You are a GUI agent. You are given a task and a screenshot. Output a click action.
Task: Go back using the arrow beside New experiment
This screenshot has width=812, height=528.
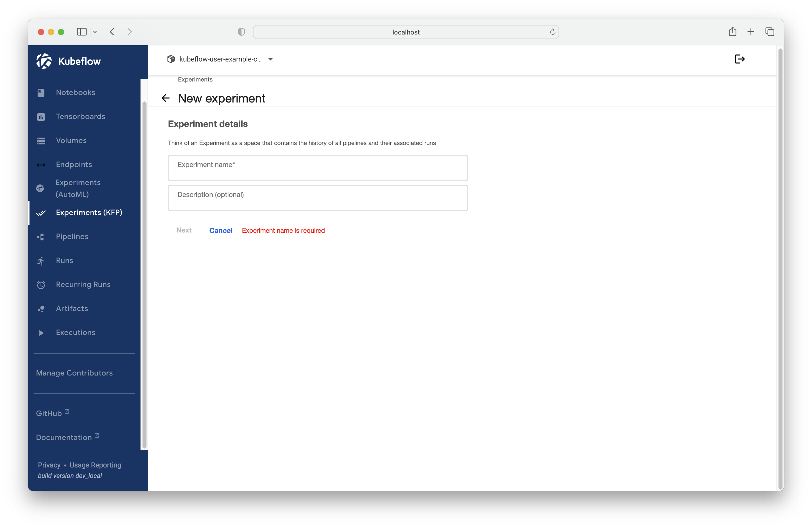pos(165,98)
